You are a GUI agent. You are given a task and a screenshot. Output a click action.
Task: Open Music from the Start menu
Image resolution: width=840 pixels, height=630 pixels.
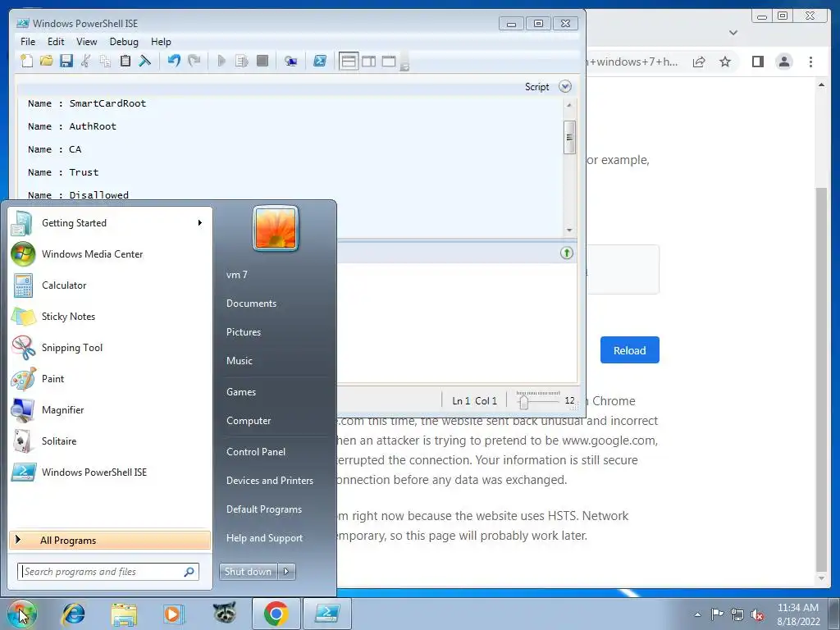(240, 361)
